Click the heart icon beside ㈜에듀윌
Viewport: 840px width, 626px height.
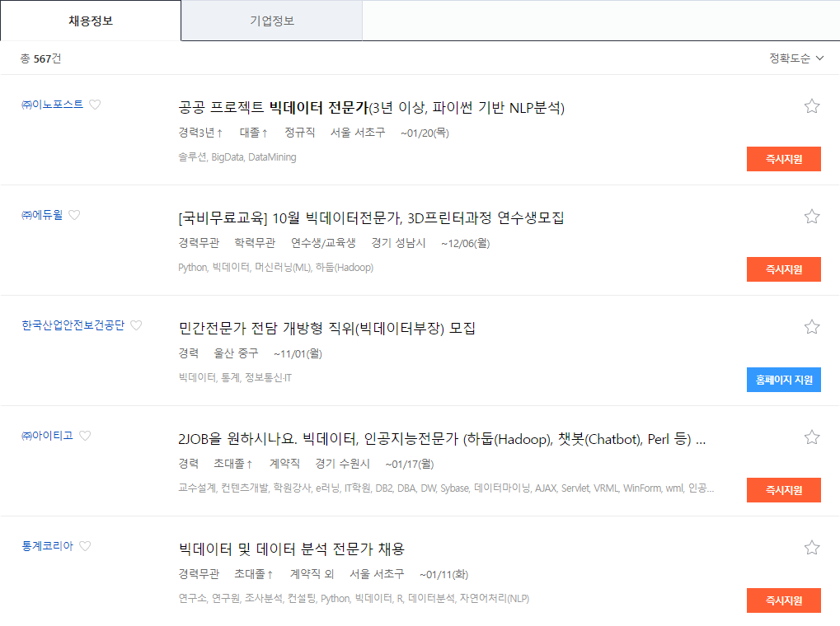pyautogui.click(x=75, y=214)
